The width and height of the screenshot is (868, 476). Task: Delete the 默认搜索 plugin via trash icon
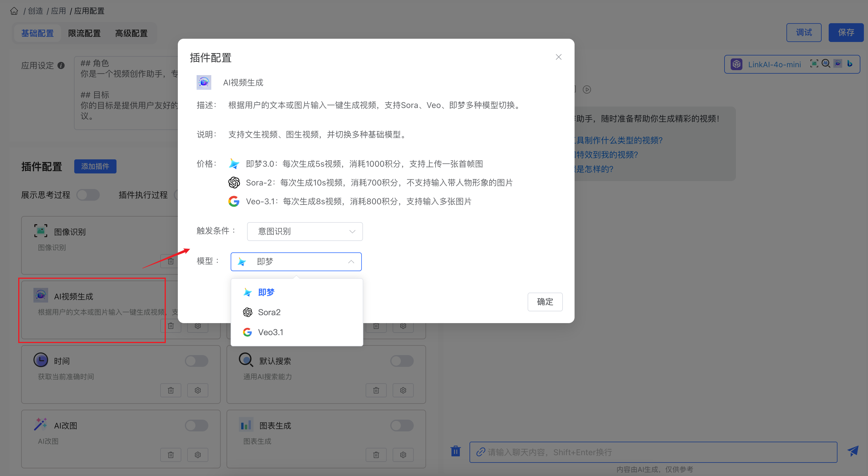point(376,390)
